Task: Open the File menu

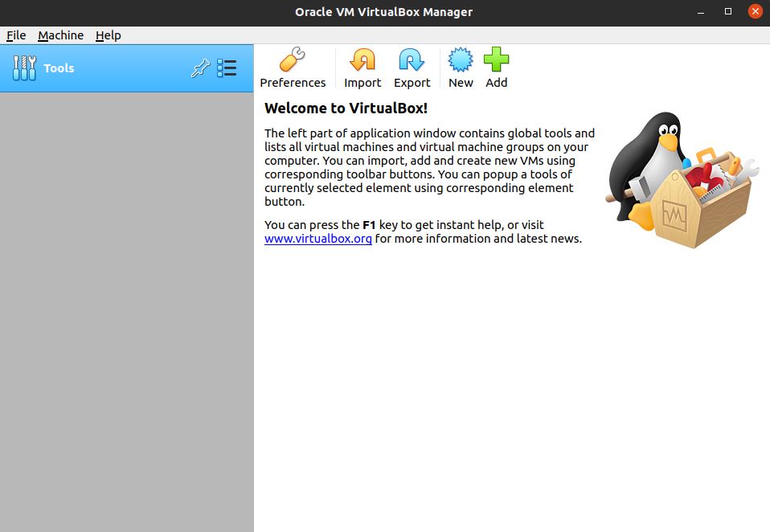Action: coord(16,35)
